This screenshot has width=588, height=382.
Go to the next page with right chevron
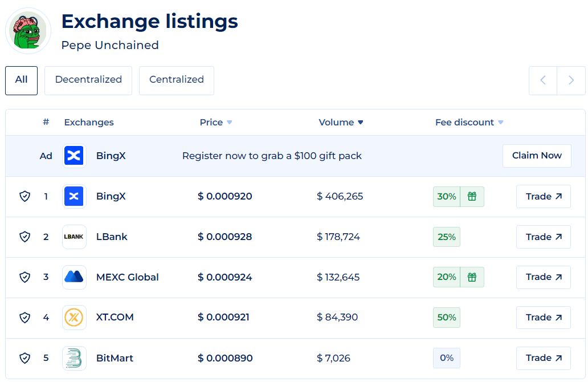pyautogui.click(x=571, y=80)
